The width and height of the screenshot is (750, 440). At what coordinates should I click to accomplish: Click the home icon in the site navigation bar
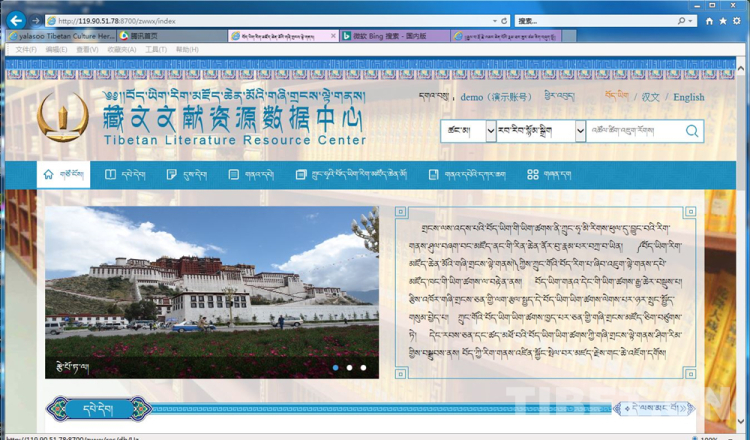(x=48, y=174)
